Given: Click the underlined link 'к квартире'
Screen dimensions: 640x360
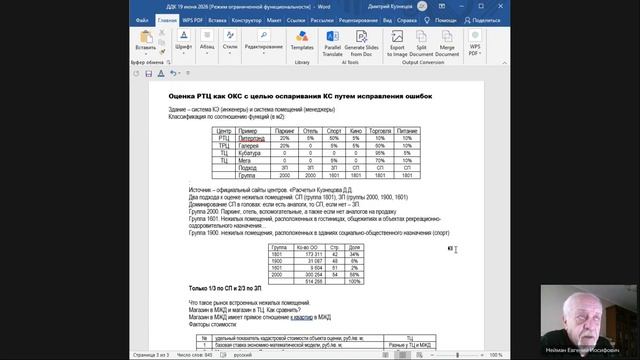Looking at the screenshot, I should point(302,317).
